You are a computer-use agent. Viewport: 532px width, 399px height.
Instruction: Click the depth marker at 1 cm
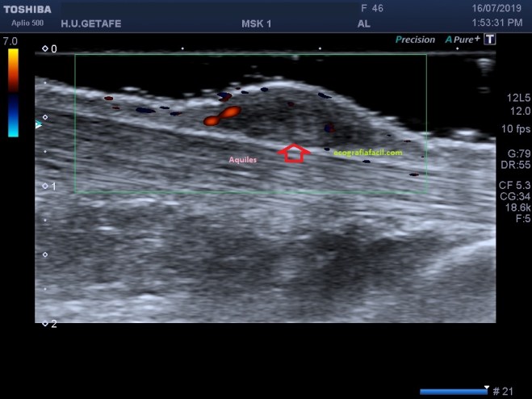pos(50,187)
